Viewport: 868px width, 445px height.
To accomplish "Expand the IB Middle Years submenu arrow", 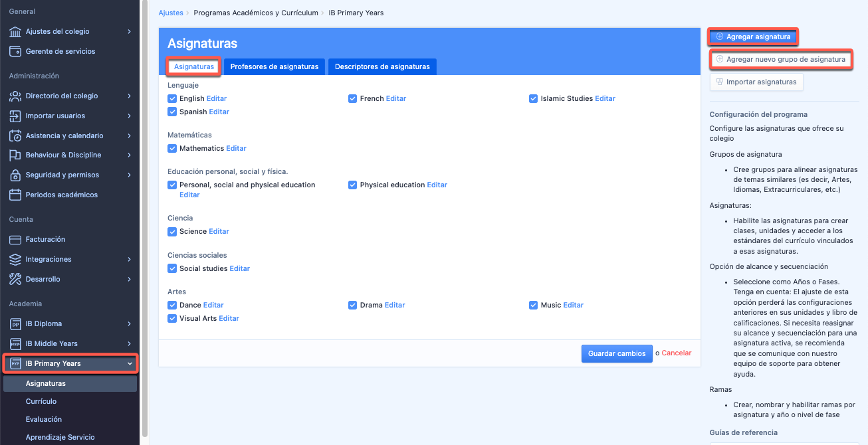I will point(130,343).
